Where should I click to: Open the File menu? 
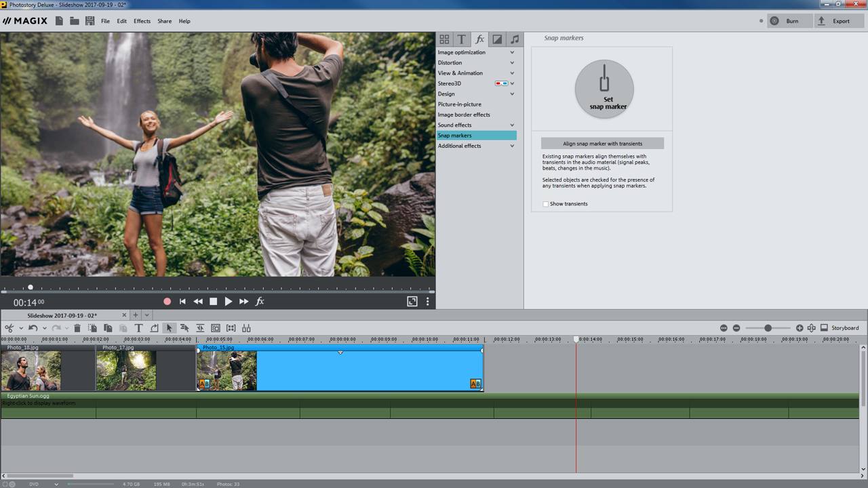click(105, 21)
